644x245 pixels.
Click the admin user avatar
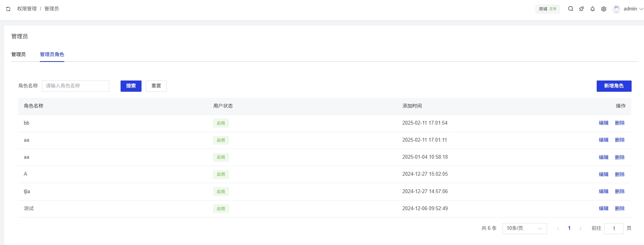[616, 9]
